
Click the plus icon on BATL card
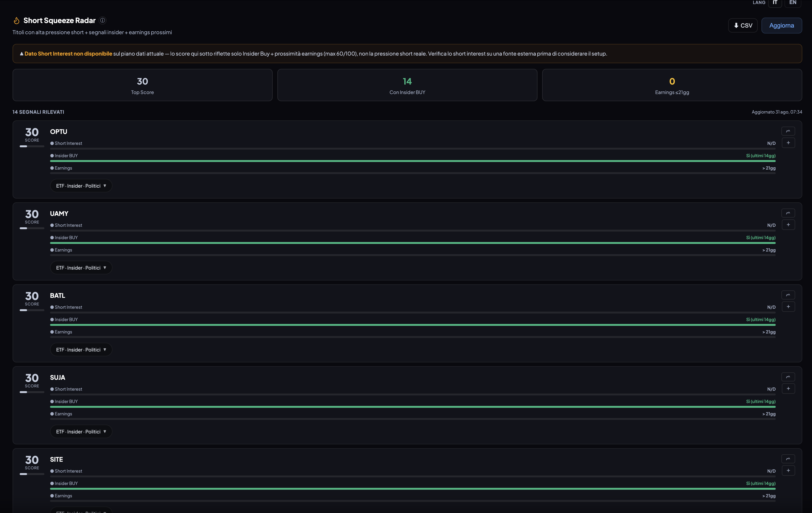tap(788, 307)
